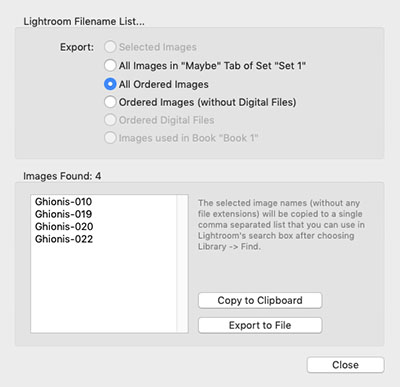Select Ghionis-020 in the image list
This screenshot has width=400, height=387.
tap(64, 227)
